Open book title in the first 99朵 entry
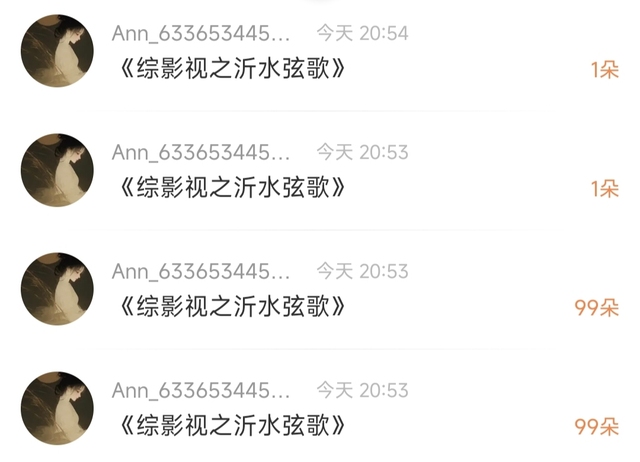 233,307
